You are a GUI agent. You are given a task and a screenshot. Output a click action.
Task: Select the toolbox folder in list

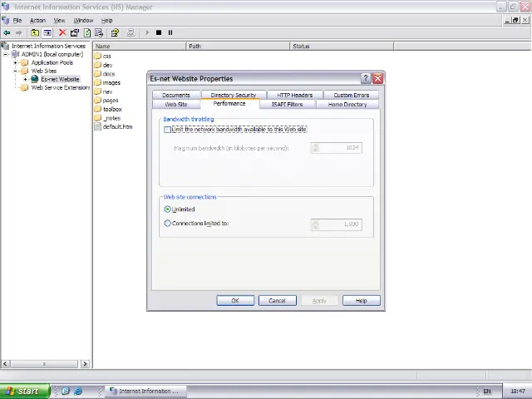pos(108,109)
